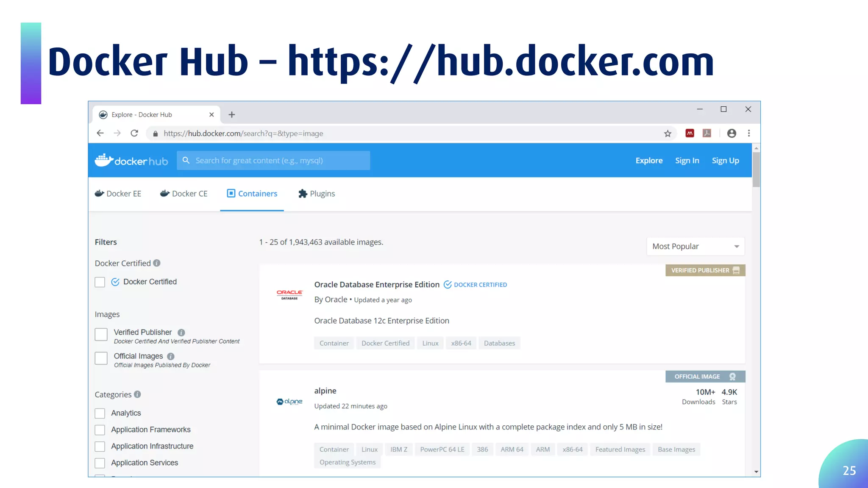This screenshot has height=488, width=868.
Task: Open the Docker CE tab
Action: point(184,194)
